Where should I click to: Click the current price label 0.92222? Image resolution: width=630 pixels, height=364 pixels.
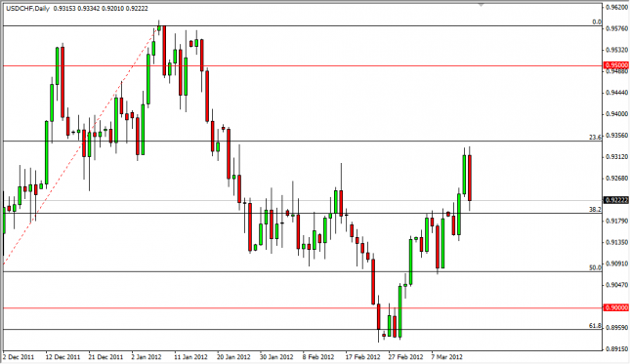tap(616, 200)
